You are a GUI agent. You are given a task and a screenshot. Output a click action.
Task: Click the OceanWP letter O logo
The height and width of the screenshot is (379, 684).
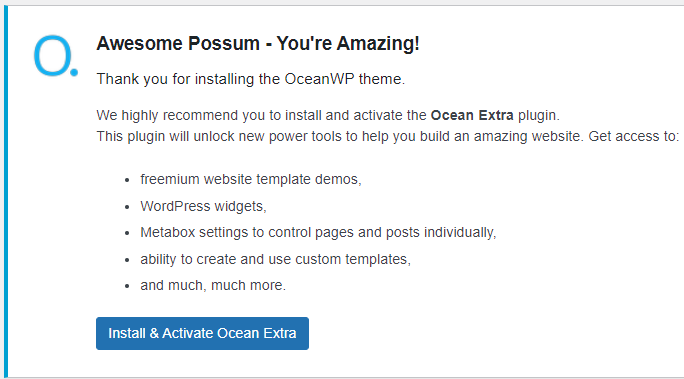click(x=56, y=56)
